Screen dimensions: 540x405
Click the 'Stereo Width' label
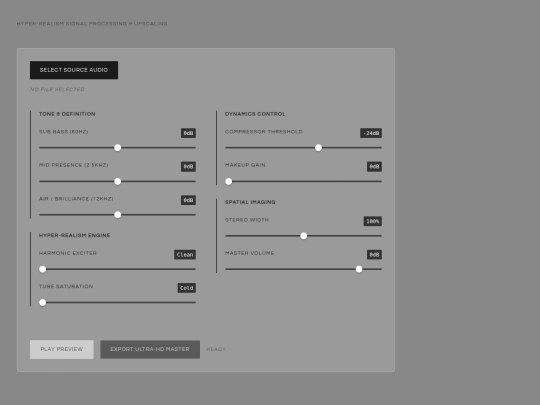tap(247, 220)
